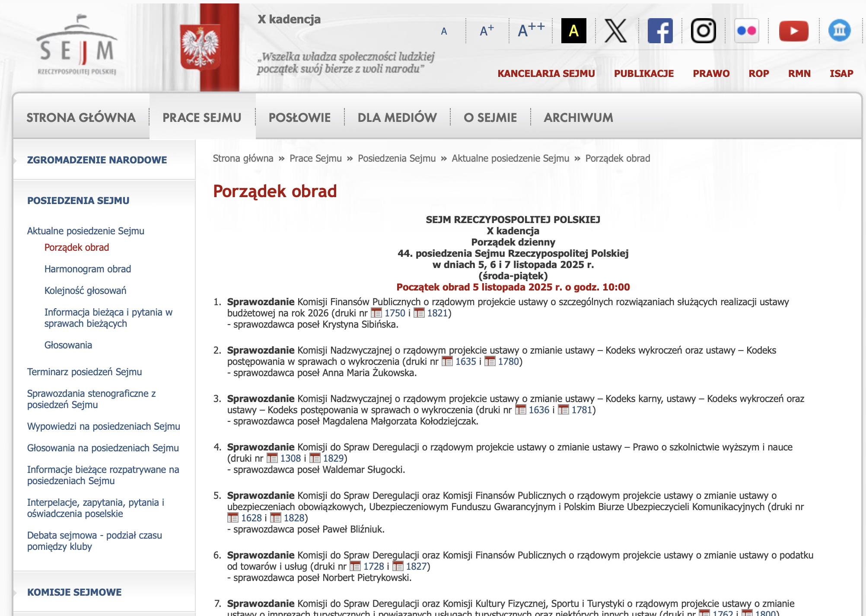Open the Posłowie main menu tab
This screenshot has height=616, width=866.
pos(299,118)
